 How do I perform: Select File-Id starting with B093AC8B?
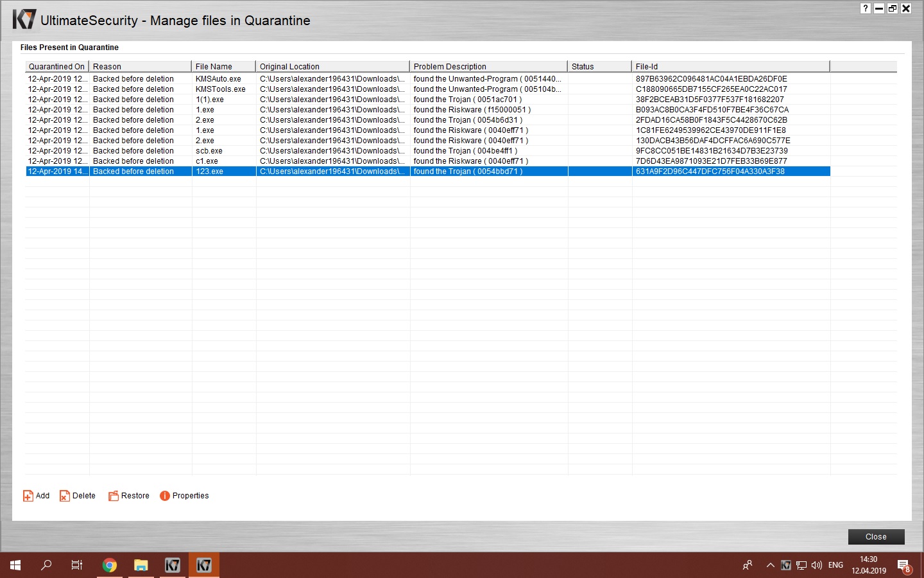click(712, 110)
